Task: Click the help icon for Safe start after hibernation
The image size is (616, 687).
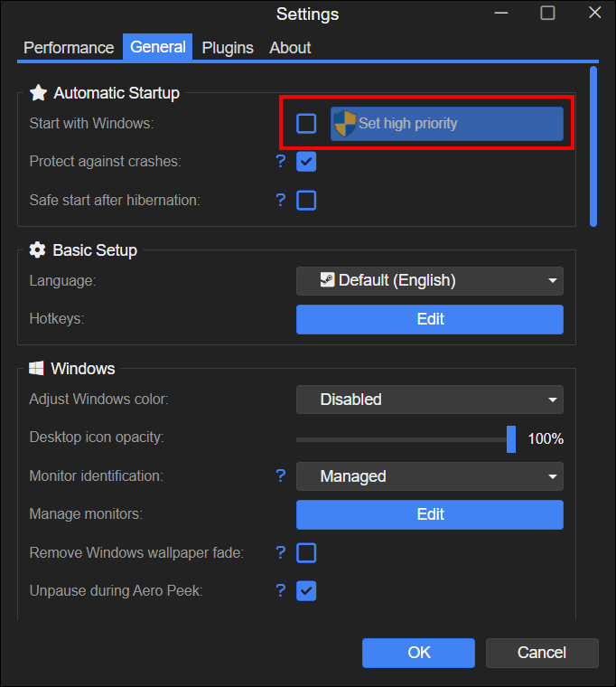Action: click(281, 201)
